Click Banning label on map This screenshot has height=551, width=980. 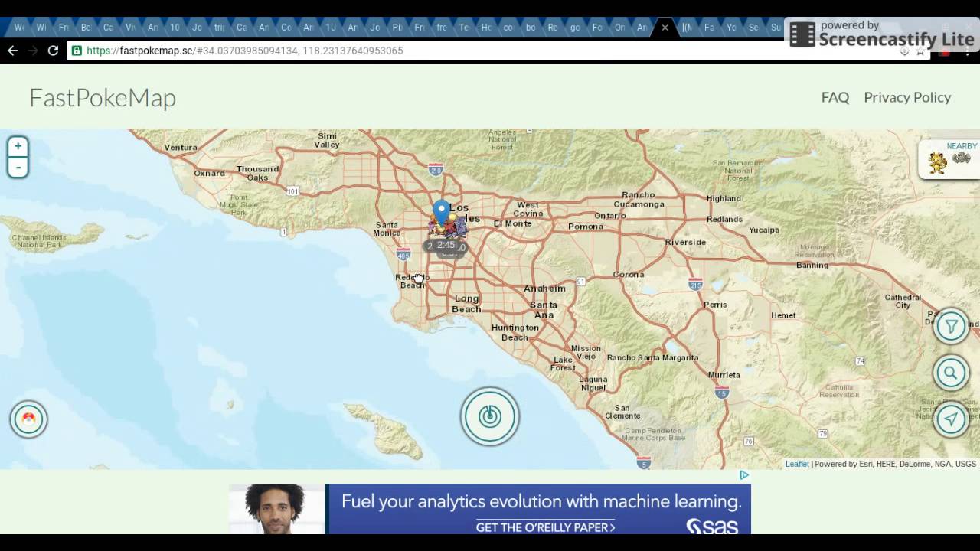[x=812, y=266]
